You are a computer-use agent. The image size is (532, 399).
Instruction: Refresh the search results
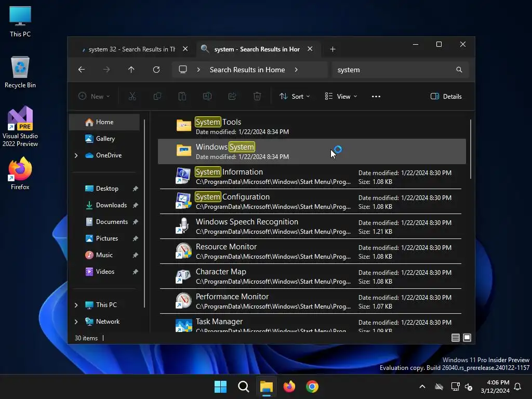click(x=156, y=70)
